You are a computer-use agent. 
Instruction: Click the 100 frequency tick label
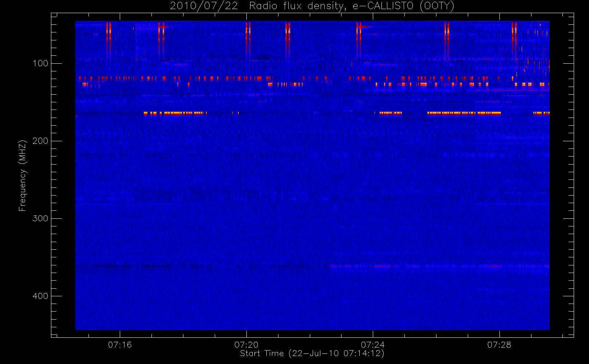click(40, 63)
